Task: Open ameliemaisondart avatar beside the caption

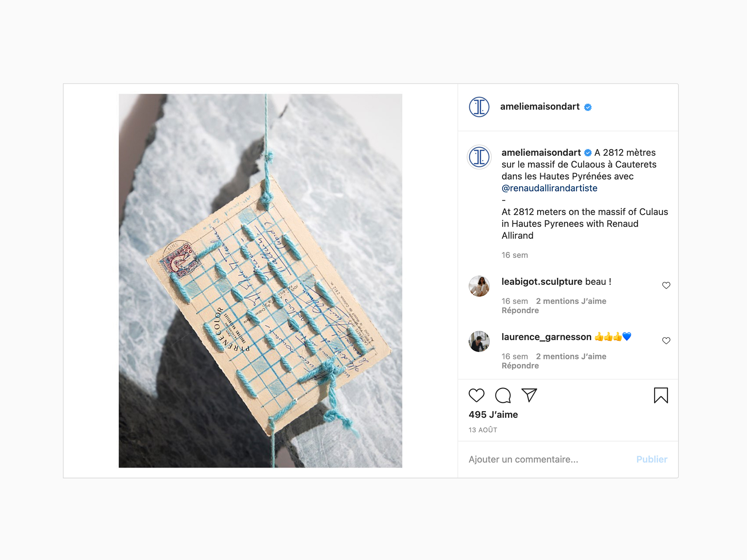Action: tap(479, 157)
